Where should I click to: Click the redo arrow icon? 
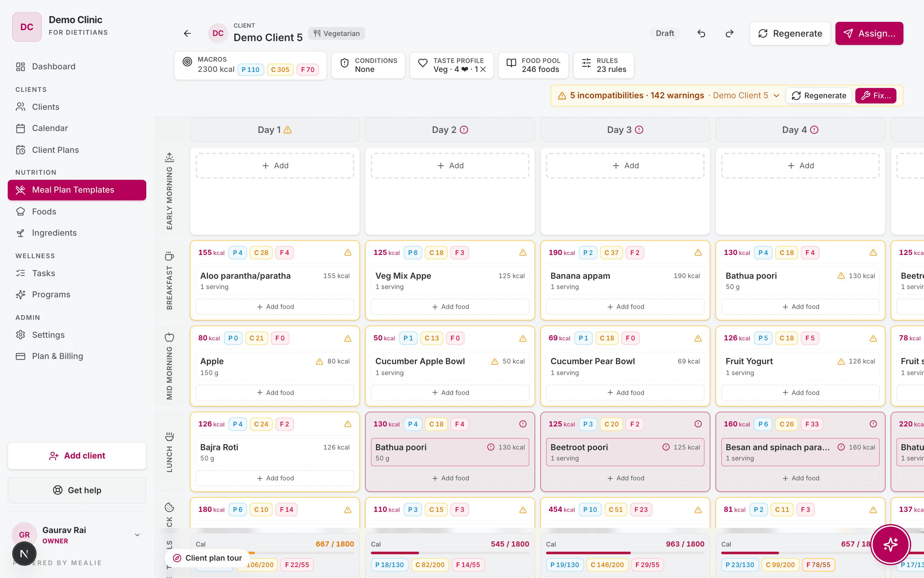[729, 33]
